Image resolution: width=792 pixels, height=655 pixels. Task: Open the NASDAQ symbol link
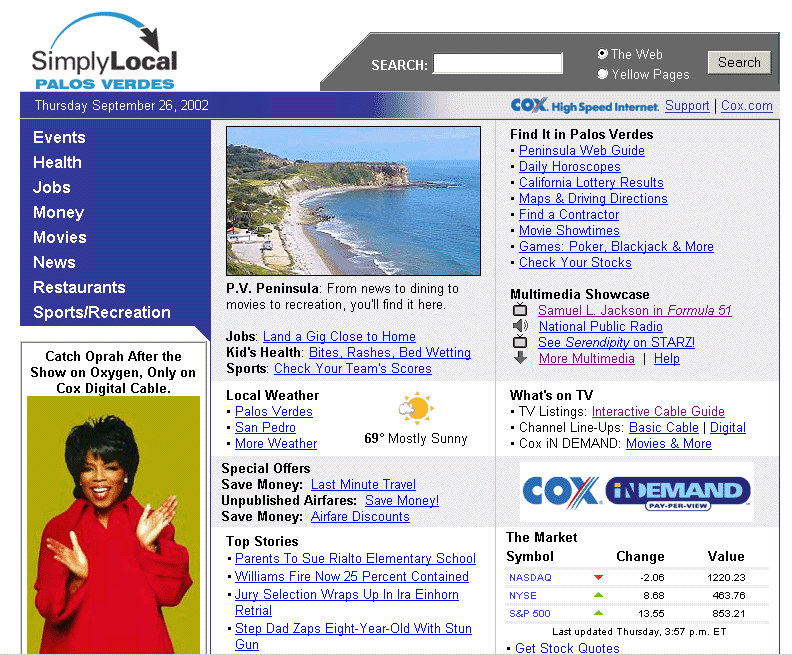pos(530,578)
